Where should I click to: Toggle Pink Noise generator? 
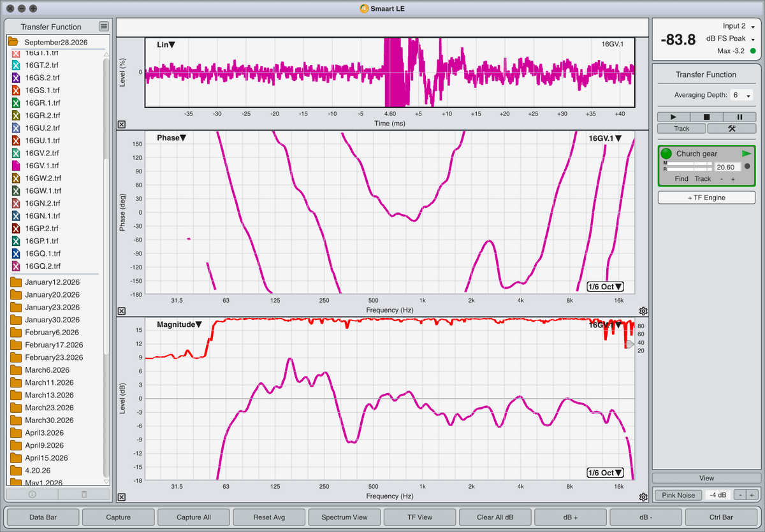click(678, 495)
